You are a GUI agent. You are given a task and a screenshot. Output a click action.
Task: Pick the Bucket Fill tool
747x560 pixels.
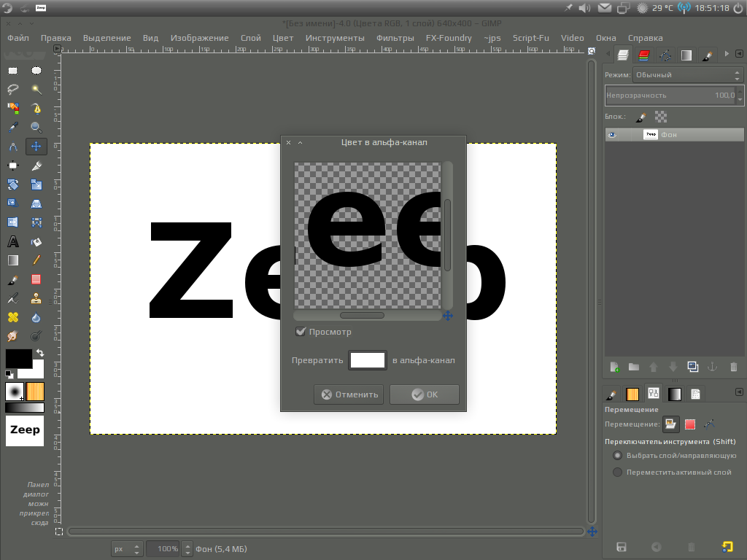36,241
